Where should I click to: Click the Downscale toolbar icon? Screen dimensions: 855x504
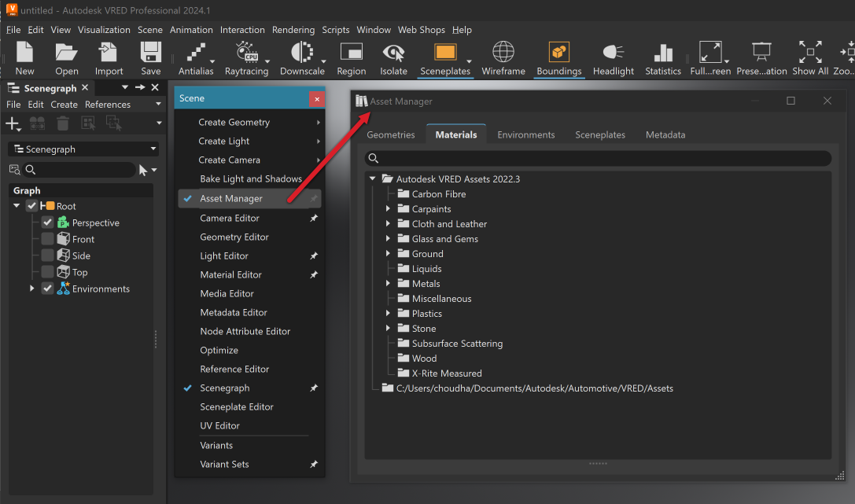pos(302,58)
